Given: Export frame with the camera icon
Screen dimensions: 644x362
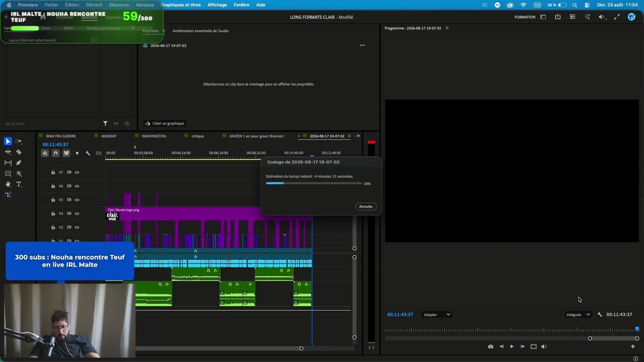Looking at the screenshot, I should point(491,346).
